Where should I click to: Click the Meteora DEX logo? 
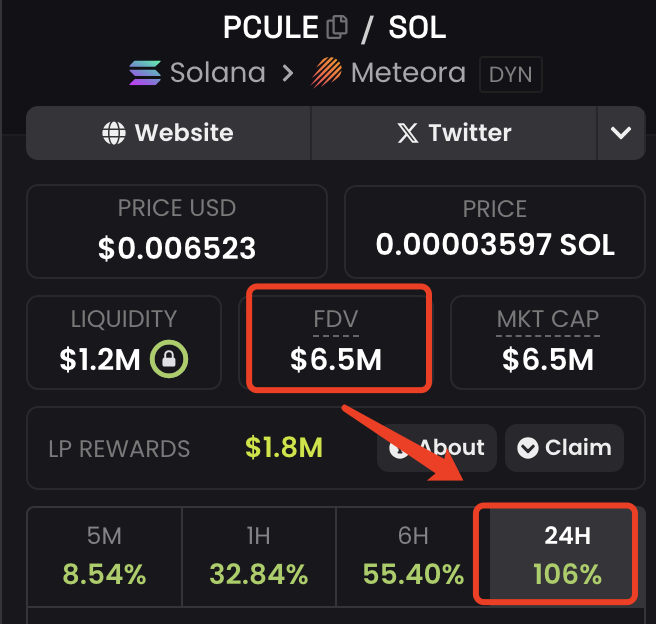pos(326,72)
